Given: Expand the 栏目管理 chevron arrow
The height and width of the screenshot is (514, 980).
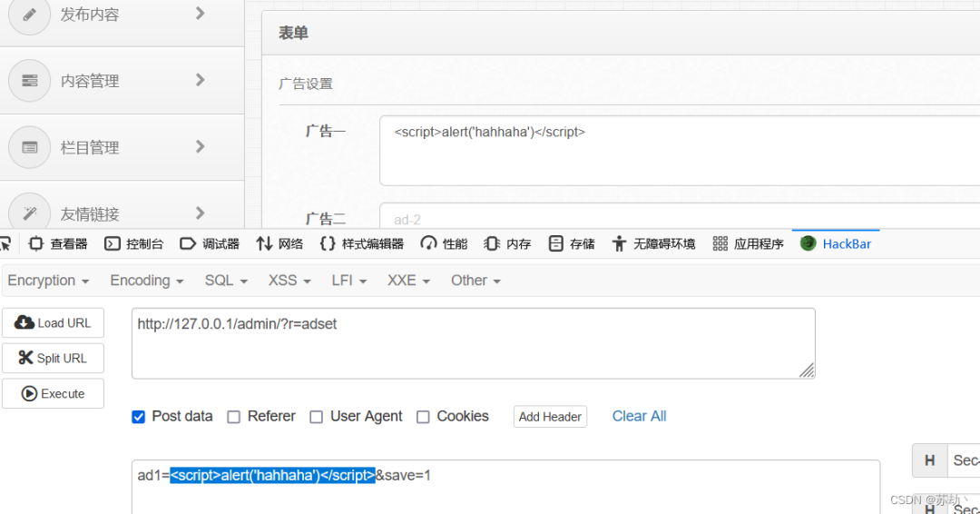Looking at the screenshot, I should (200, 146).
